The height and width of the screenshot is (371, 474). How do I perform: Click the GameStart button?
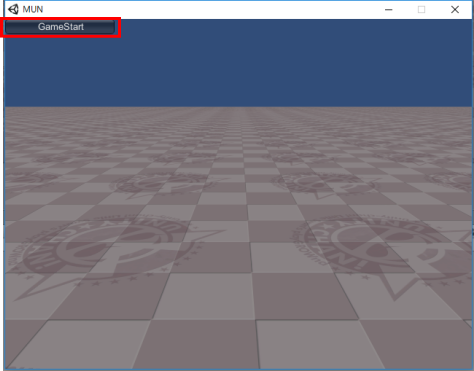coord(60,27)
